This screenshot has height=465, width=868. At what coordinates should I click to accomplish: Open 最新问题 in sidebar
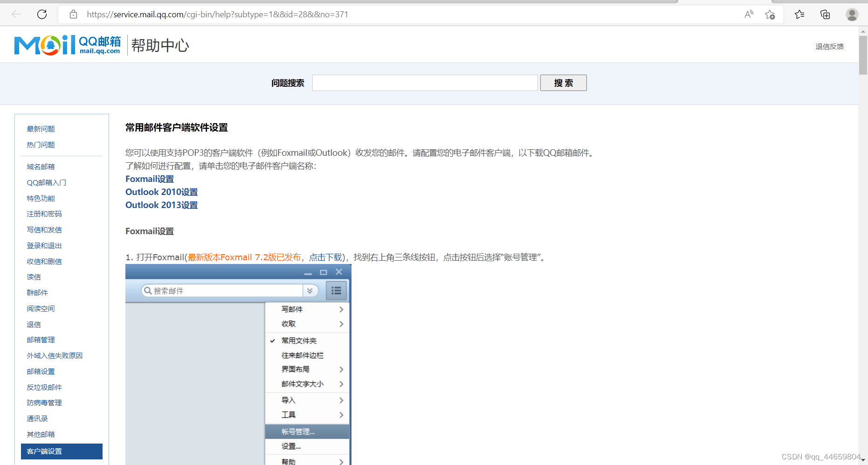click(x=41, y=129)
